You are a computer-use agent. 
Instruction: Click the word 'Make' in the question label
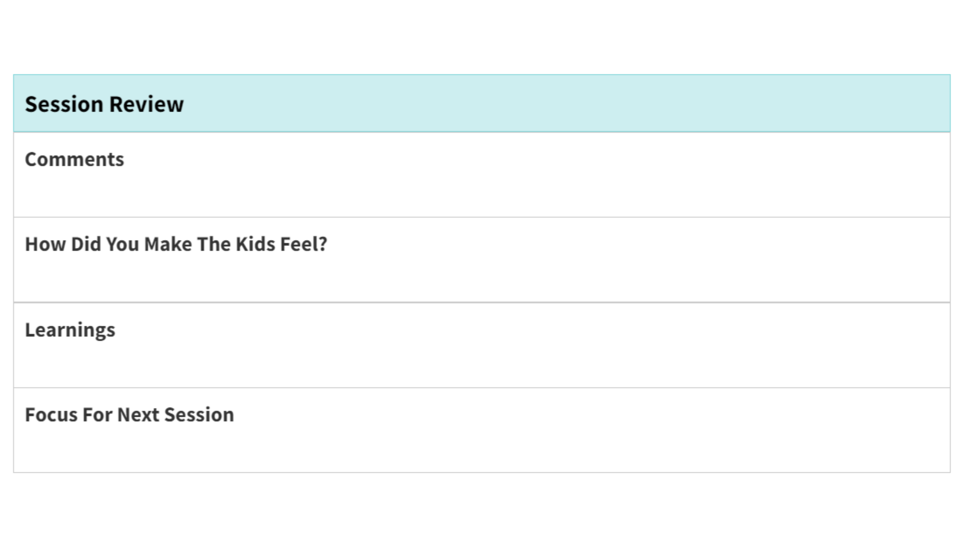pyautogui.click(x=168, y=244)
